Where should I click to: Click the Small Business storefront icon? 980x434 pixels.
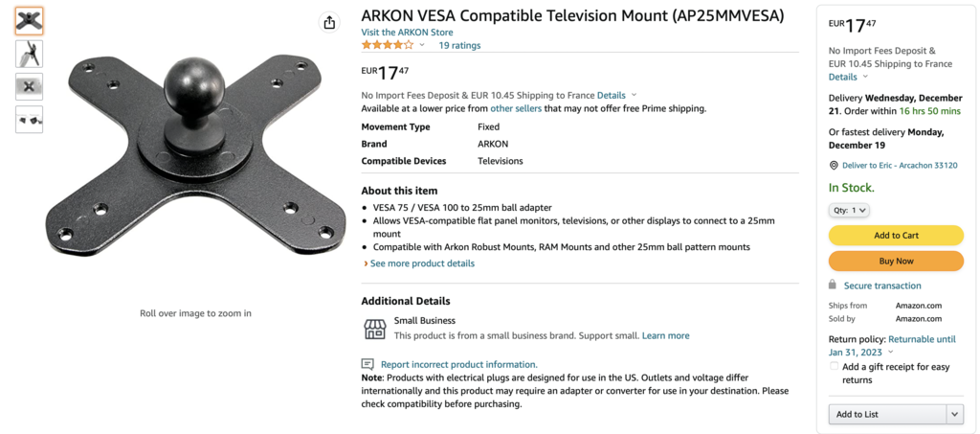[x=375, y=329]
